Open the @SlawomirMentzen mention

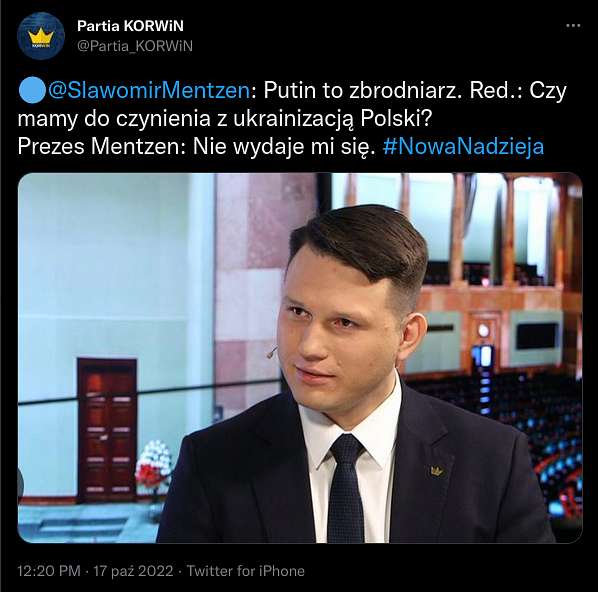pyautogui.click(x=149, y=91)
